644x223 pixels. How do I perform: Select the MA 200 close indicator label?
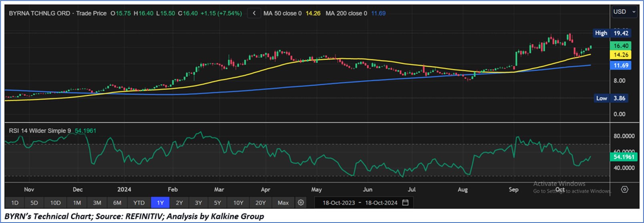coord(346,13)
